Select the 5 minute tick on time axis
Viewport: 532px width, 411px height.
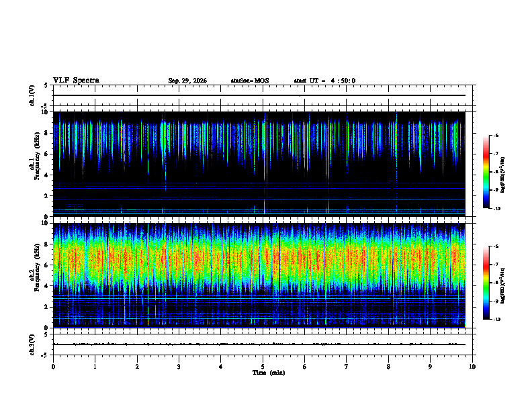263,367
